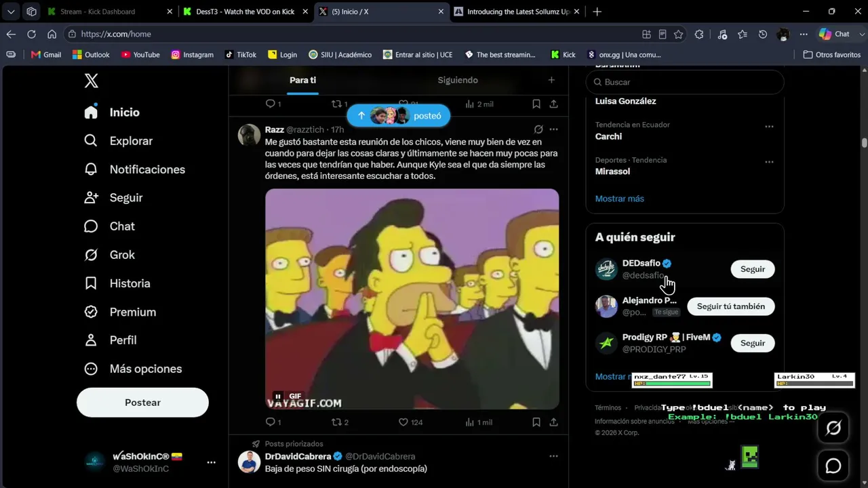868x488 pixels.
Task: Open the more menu for Carchi trend
Action: pos(769,127)
